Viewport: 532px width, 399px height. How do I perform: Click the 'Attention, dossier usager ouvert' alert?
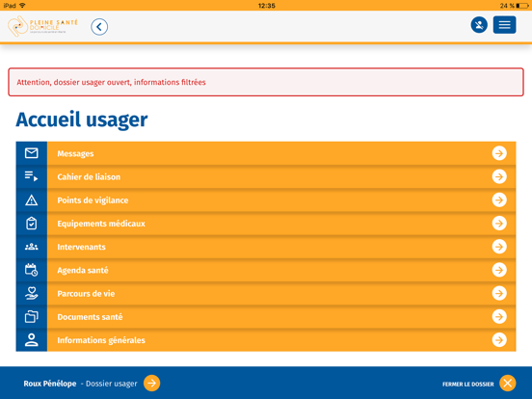266,82
